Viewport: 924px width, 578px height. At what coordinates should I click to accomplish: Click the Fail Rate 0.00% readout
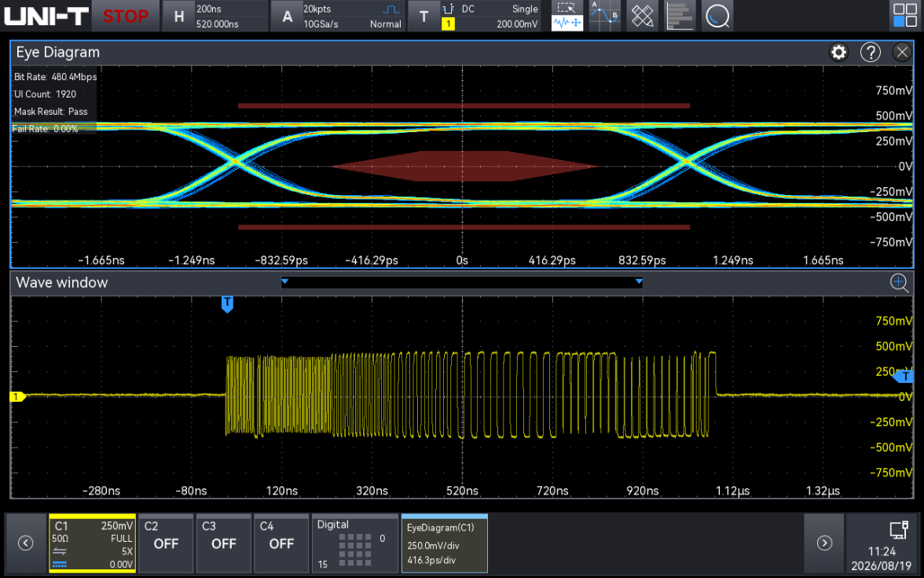pos(46,129)
